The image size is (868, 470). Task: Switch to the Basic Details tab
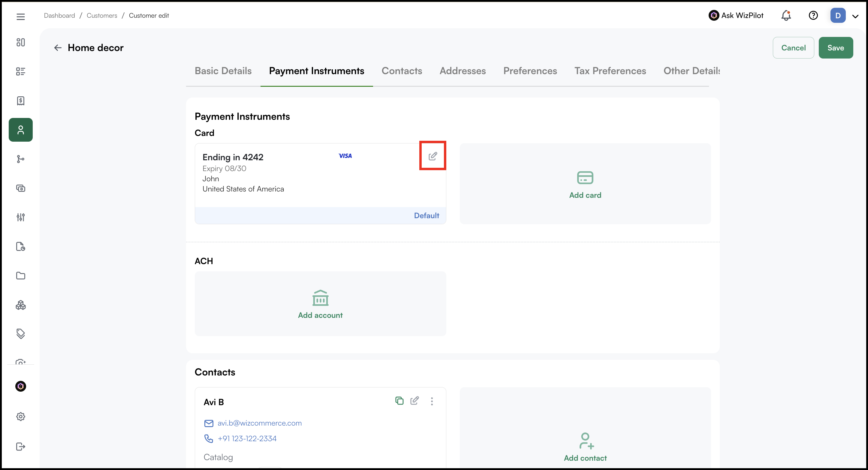[x=223, y=71]
